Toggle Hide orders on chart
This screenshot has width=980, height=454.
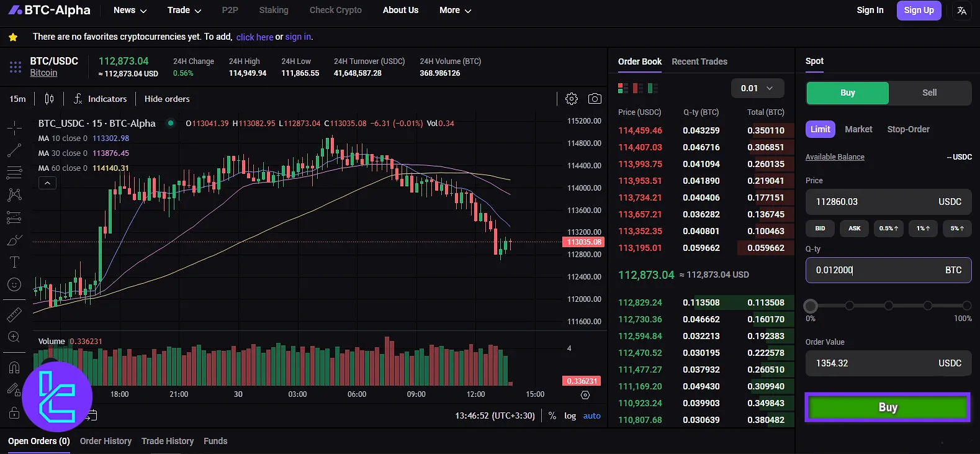pos(167,99)
